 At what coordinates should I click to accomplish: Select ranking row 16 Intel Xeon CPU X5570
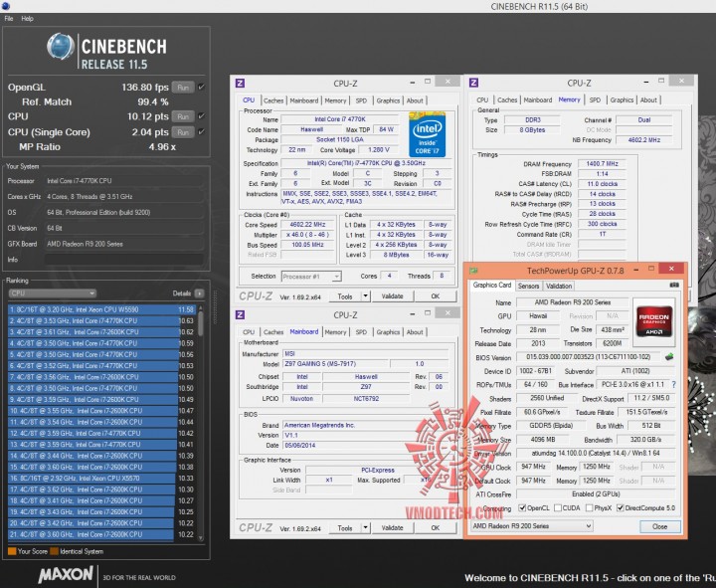point(101,479)
